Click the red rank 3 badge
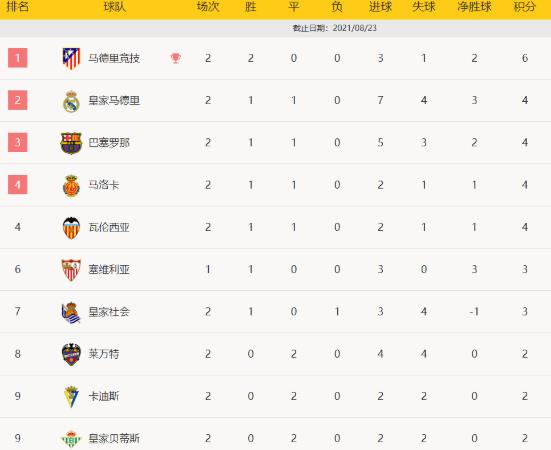 (x=18, y=142)
